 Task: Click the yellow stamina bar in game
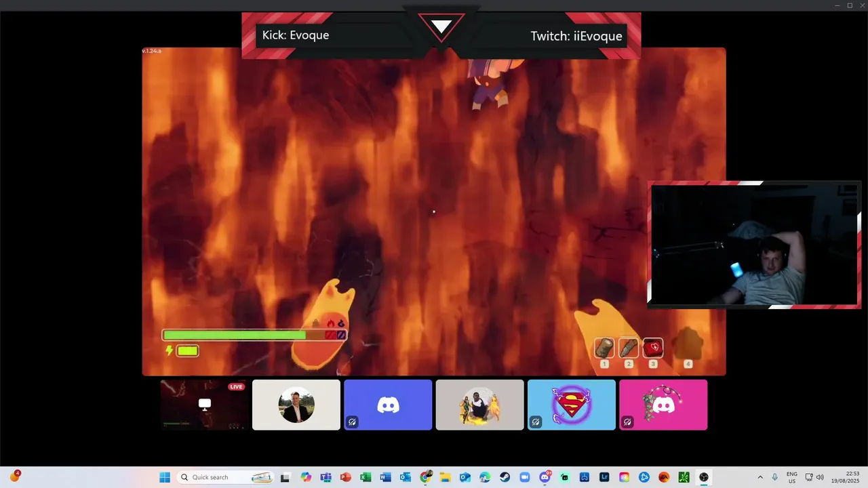tap(188, 350)
